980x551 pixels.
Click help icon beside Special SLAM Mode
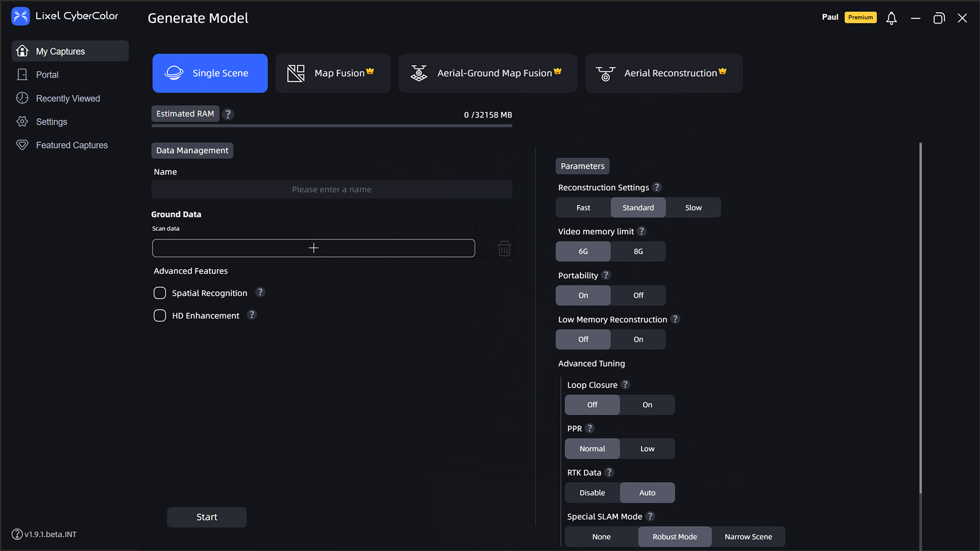pos(650,516)
